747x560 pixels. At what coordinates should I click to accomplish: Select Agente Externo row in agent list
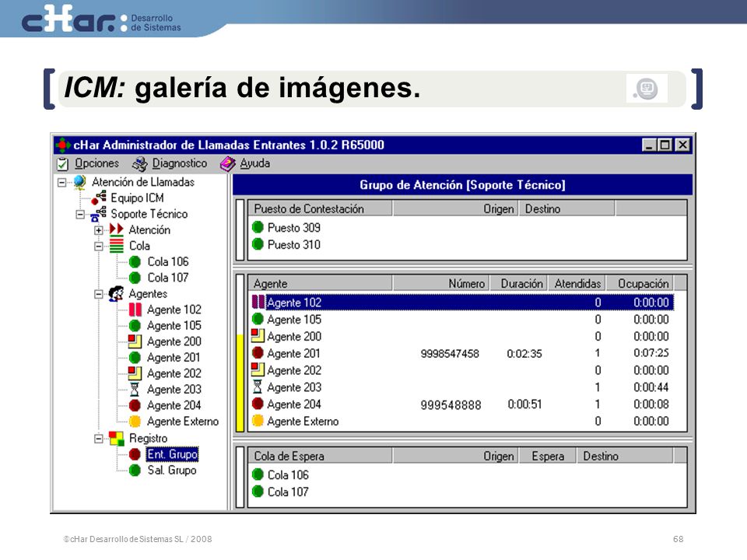(462, 422)
